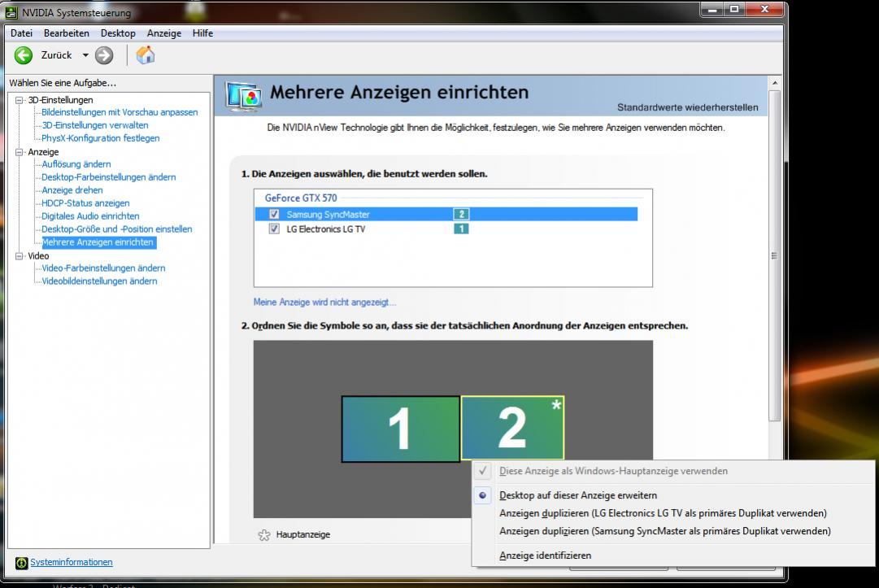Open the Anzeige menu
This screenshot has height=588, width=879.
coord(164,33)
